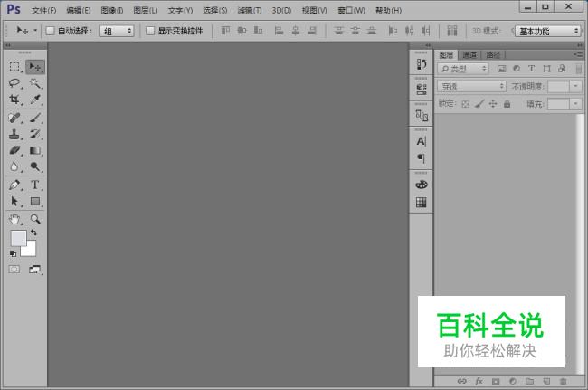Viewport: 588px width, 390px height.
Task: Select the Move tool in the toolbox
Action: click(x=35, y=67)
